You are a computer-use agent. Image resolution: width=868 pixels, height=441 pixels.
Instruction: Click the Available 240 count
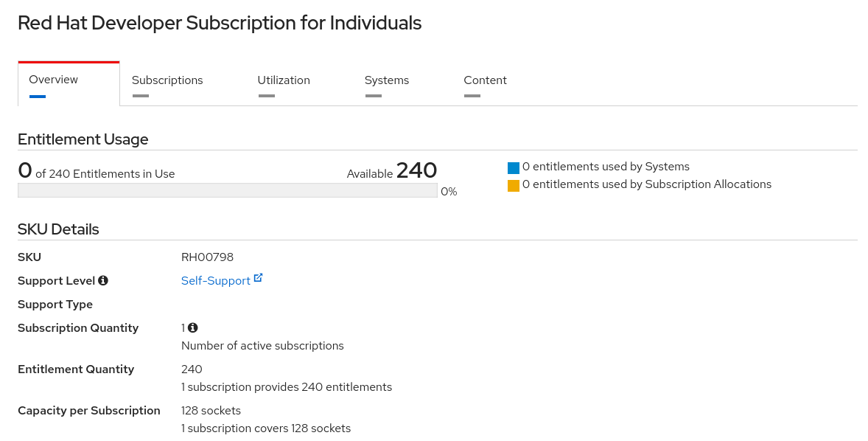click(392, 170)
